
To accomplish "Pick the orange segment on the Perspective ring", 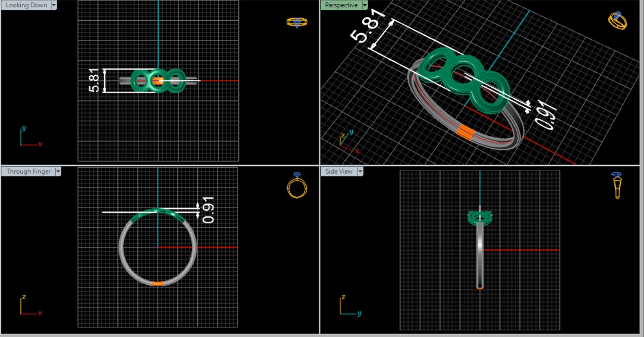I will click(465, 132).
